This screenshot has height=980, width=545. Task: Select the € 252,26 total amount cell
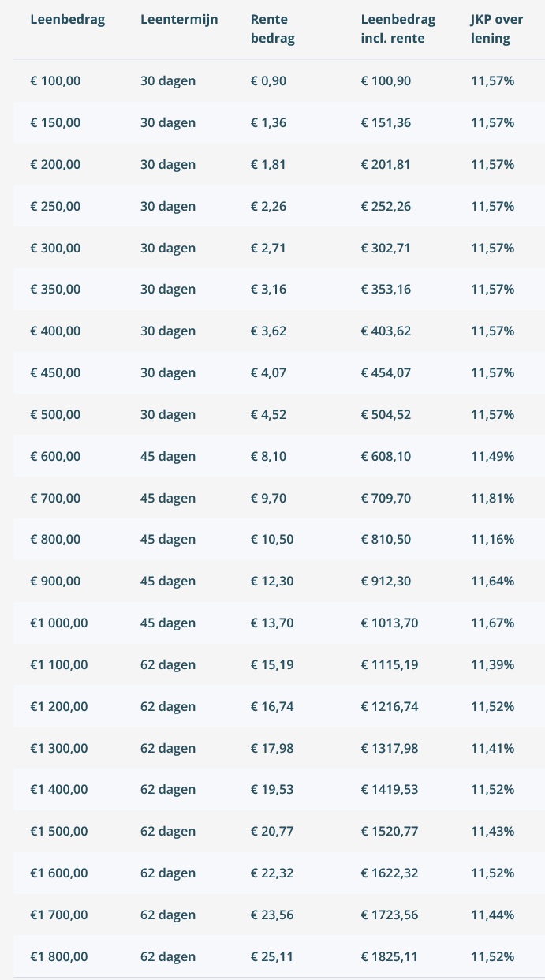386,207
